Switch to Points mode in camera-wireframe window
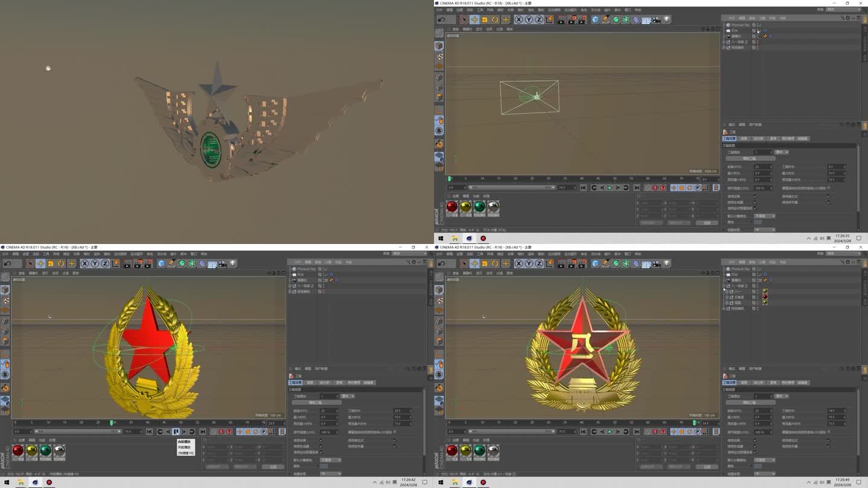 pos(439,77)
